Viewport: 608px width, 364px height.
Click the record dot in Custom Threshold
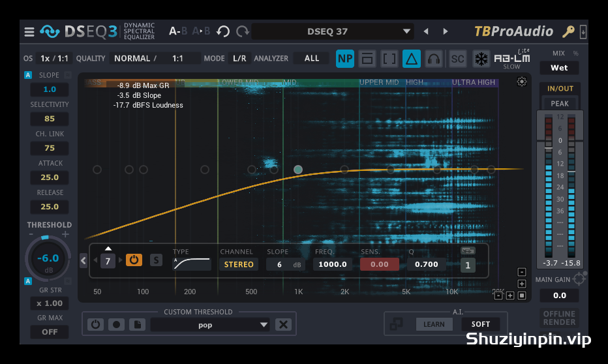(116, 324)
